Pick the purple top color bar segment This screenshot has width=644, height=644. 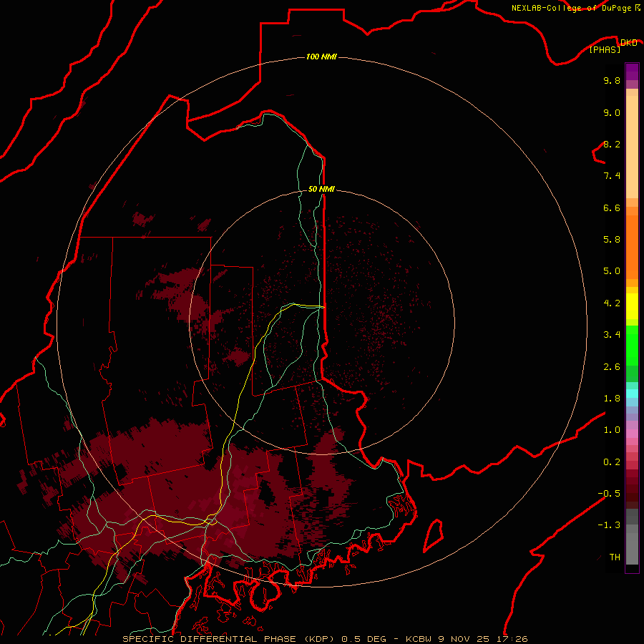click(x=632, y=72)
